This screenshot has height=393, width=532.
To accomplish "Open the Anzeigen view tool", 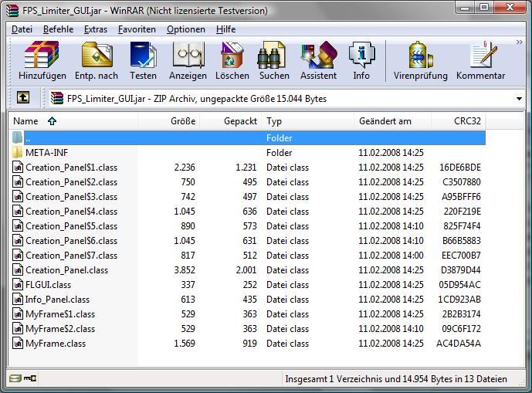I will (x=188, y=61).
